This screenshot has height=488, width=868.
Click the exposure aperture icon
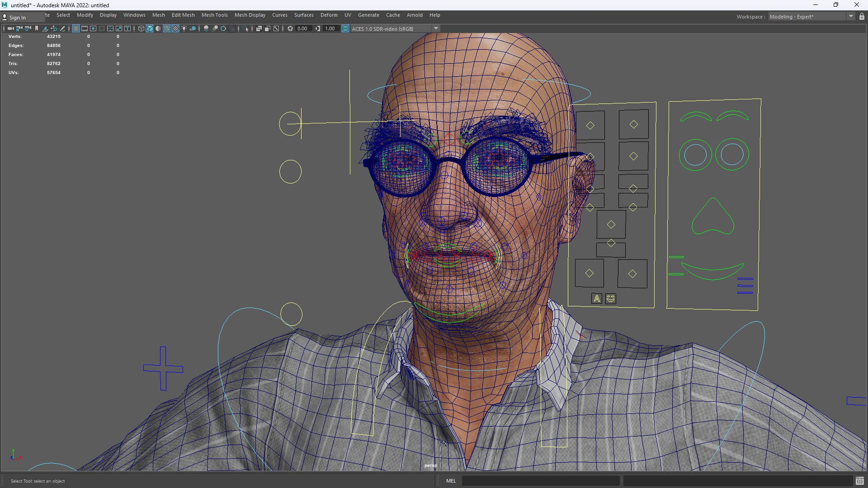[x=290, y=28]
